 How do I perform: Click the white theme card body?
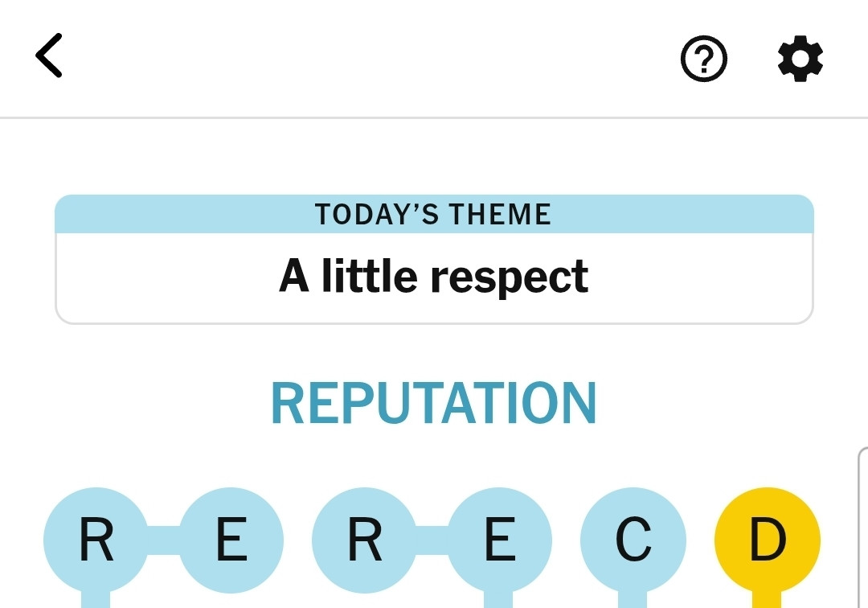(x=434, y=278)
